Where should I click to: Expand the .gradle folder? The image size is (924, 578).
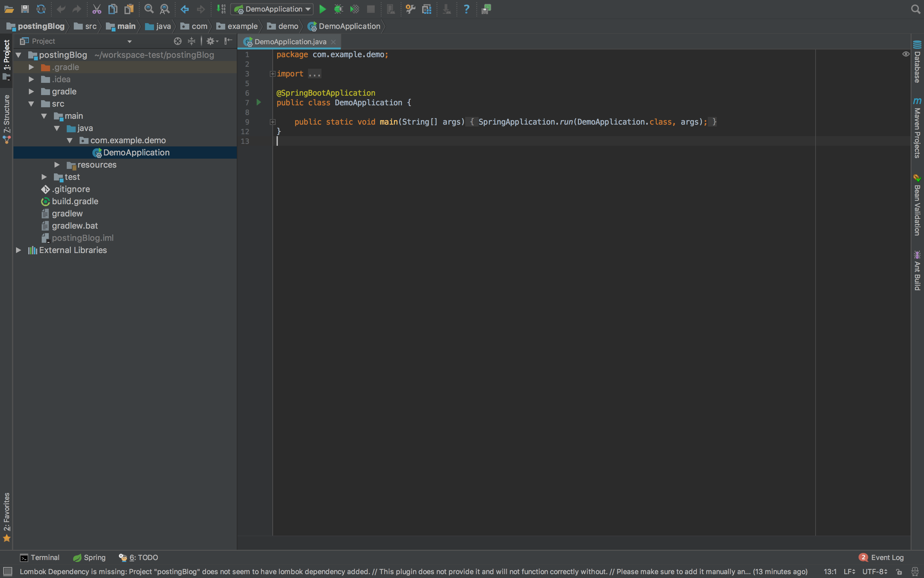click(x=31, y=67)
